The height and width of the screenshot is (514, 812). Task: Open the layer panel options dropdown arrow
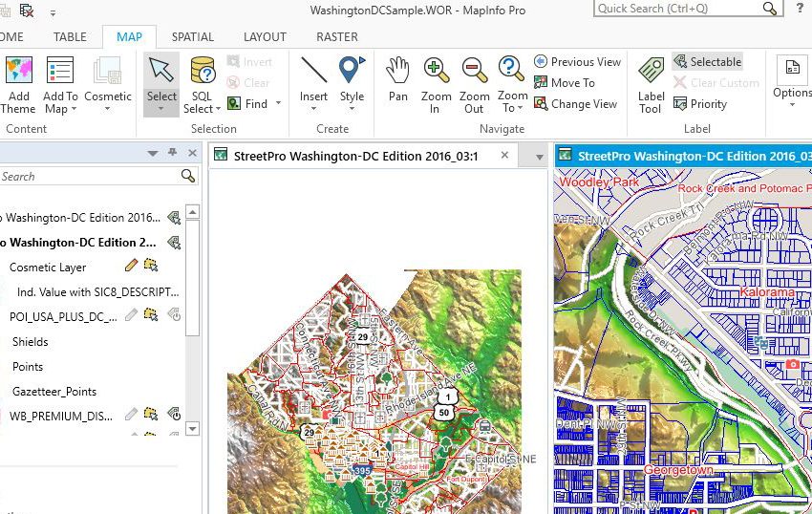(x=152, y=154)
